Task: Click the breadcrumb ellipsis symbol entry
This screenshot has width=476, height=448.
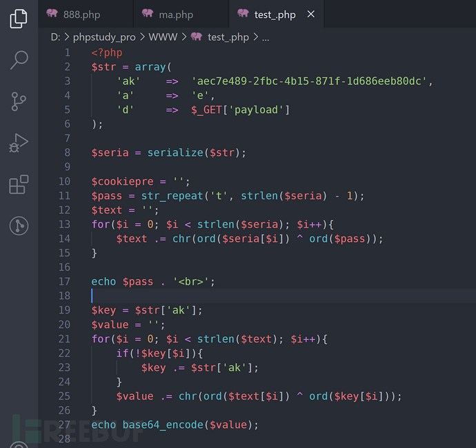Action: [x=266, y=38]
